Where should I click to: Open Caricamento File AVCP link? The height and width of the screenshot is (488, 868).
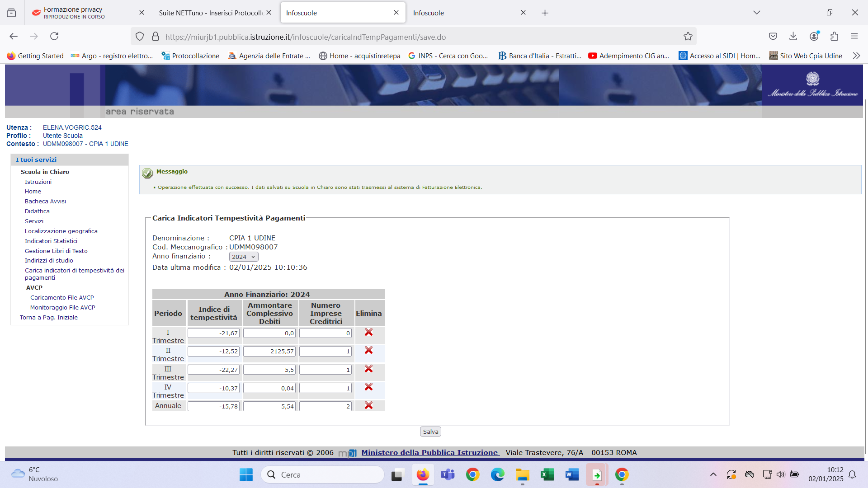coord(62,297)
